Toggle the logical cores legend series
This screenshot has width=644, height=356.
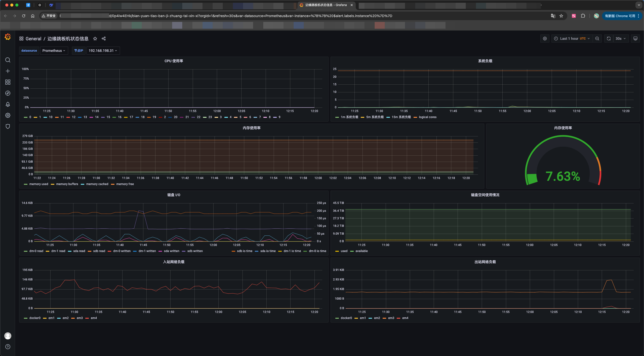(427, 117)
